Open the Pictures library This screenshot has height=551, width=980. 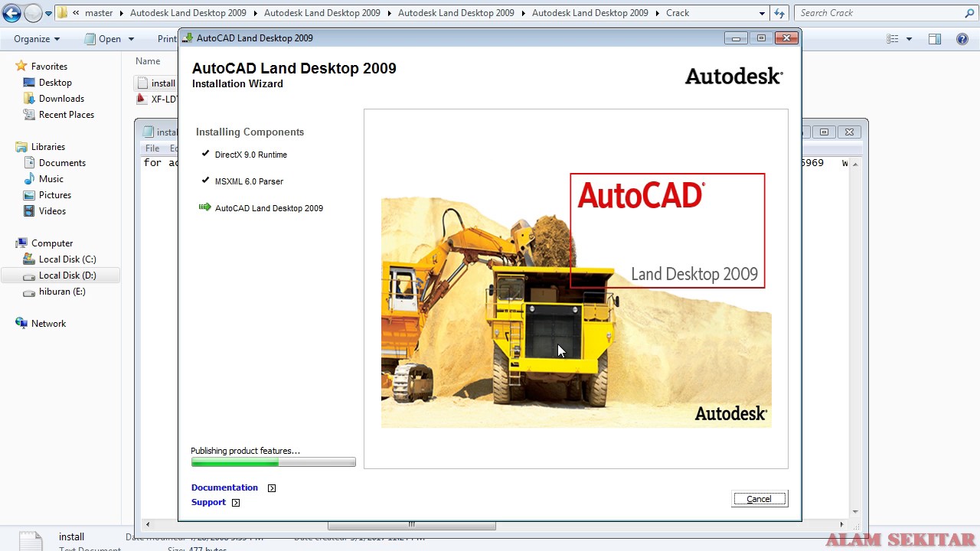(55, 195)
